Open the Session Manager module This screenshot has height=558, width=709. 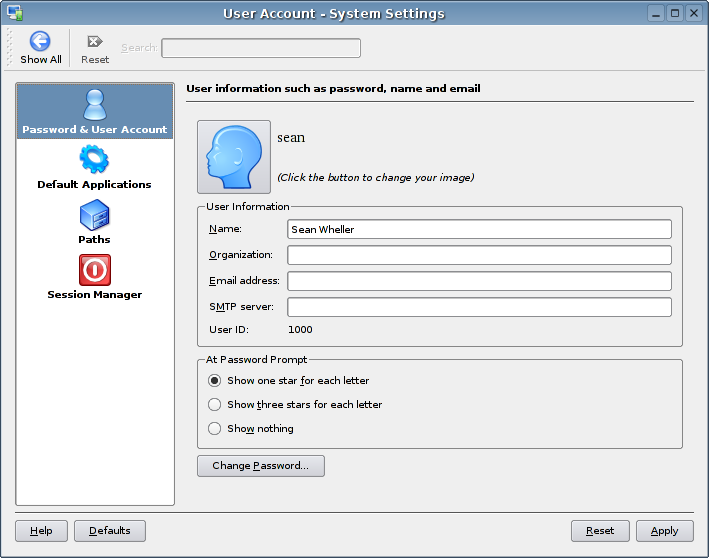[94, 276]
